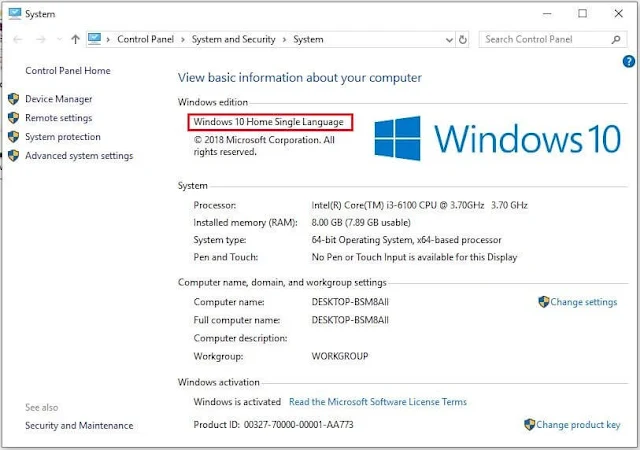
Task: Open address bar history dropdown
Action: point(449,40)
